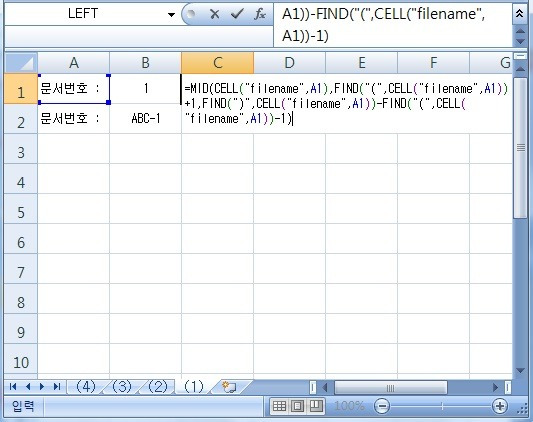Go to first sheet navigation arrow
The width and height of the screenshot is (533, 422).
point(13,387)
